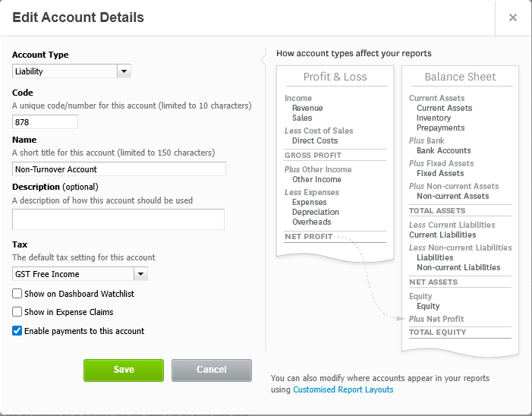Screen dimensions: 532x416
Task: Click the Profit & Loss report heading
Action: click(x=335, y=77)
